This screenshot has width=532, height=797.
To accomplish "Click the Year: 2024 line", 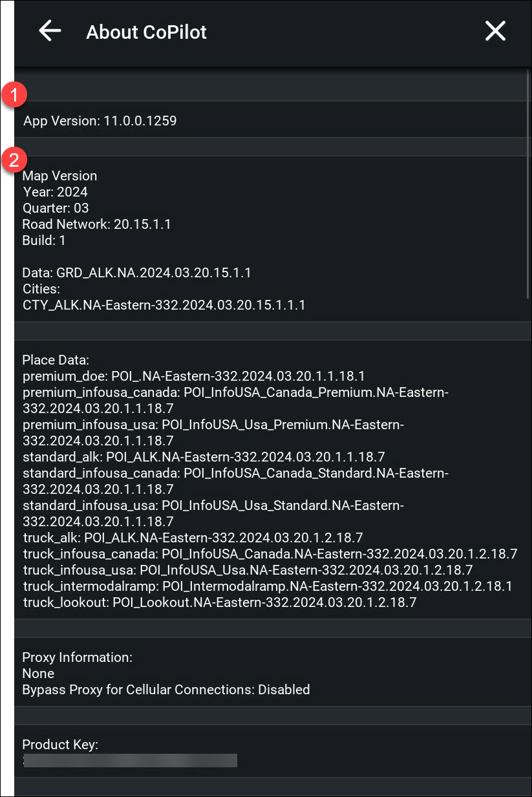I will coord(55,192).
